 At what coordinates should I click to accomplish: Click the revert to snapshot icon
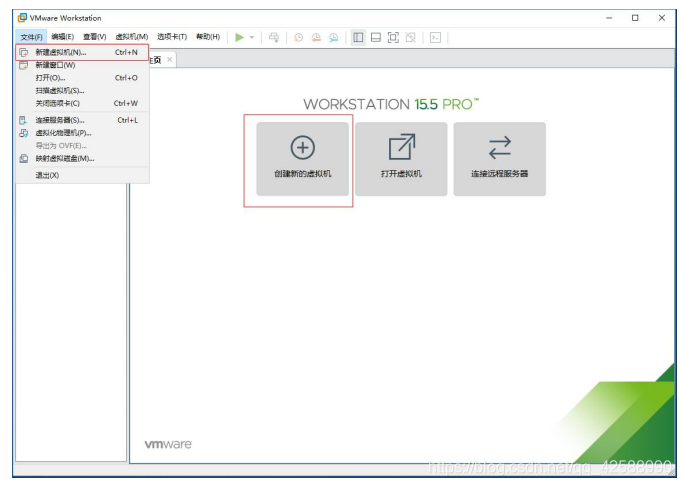(316, 37)
